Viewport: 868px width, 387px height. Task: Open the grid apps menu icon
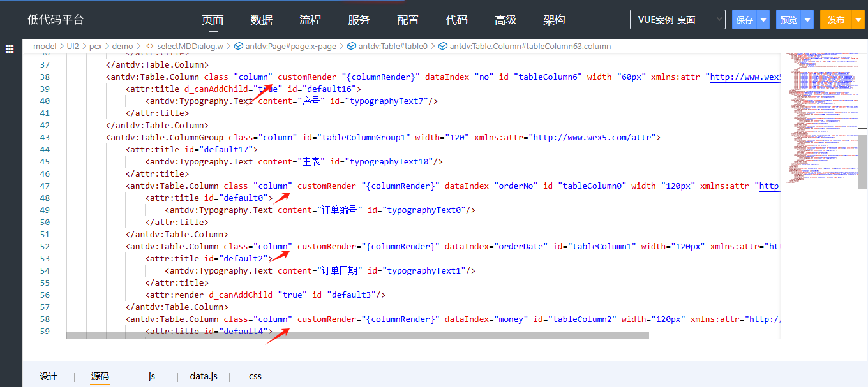10,48
